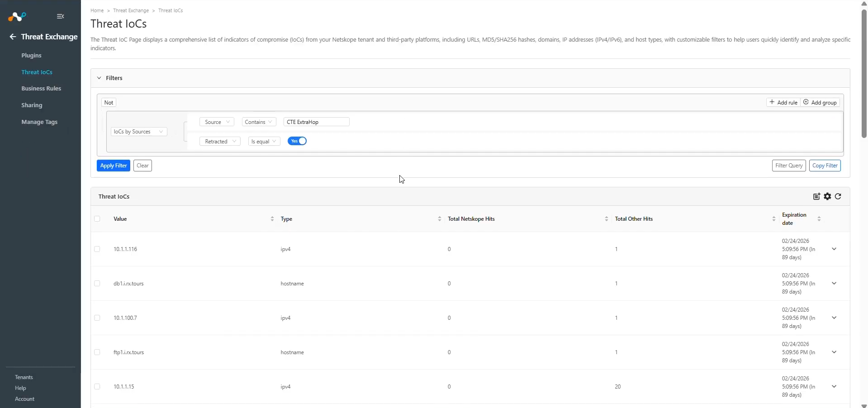Image resolution: width=868 pixels, height=408 pixels.
Task: Clear the filter with the Clear button
Action: (x=142, y=166)
